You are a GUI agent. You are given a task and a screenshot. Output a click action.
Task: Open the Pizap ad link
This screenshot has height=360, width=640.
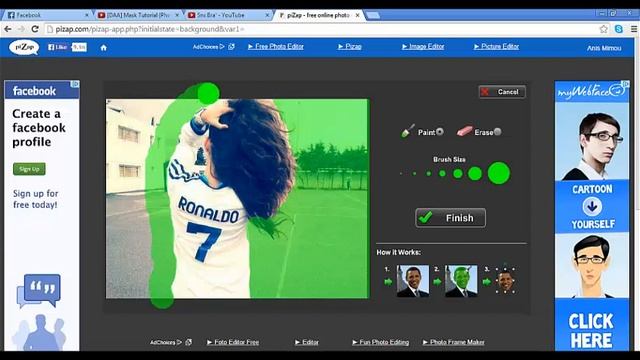point(350,47)
